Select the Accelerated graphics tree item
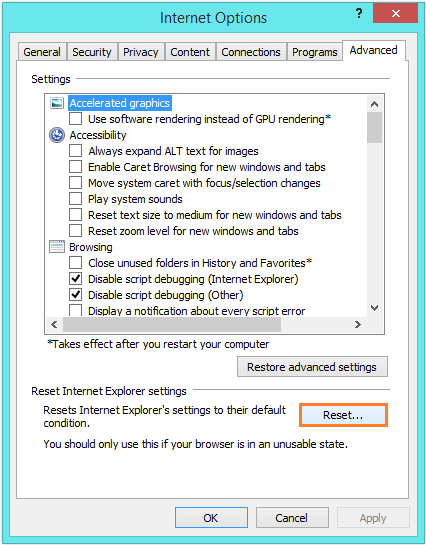This screenshot has height=545, width=426. 120,103
